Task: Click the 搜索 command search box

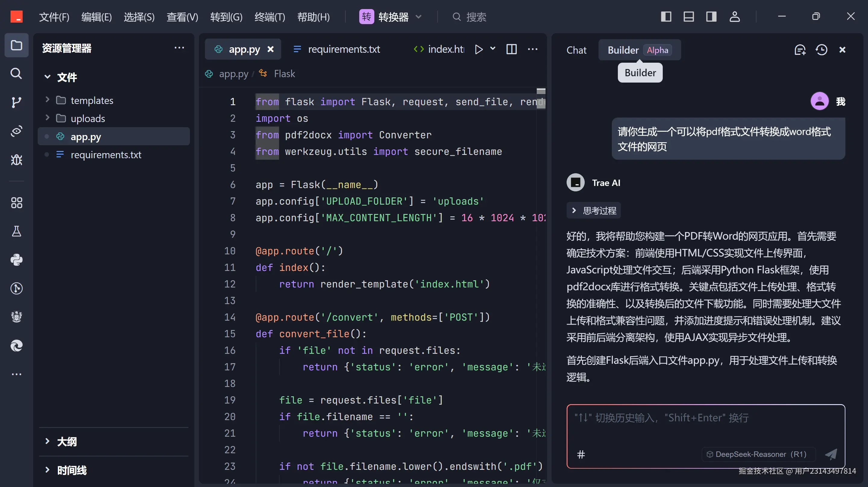Action: click(470, 17)
